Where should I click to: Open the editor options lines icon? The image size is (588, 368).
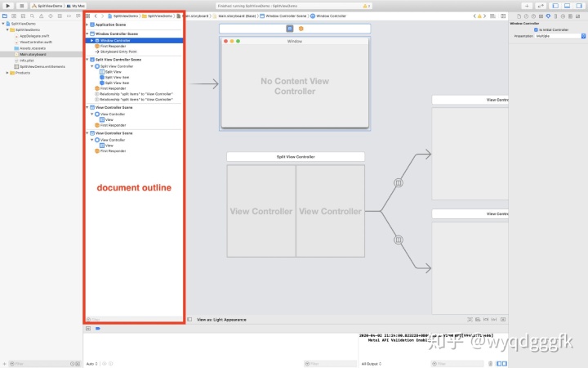click(x=492, y=16)
